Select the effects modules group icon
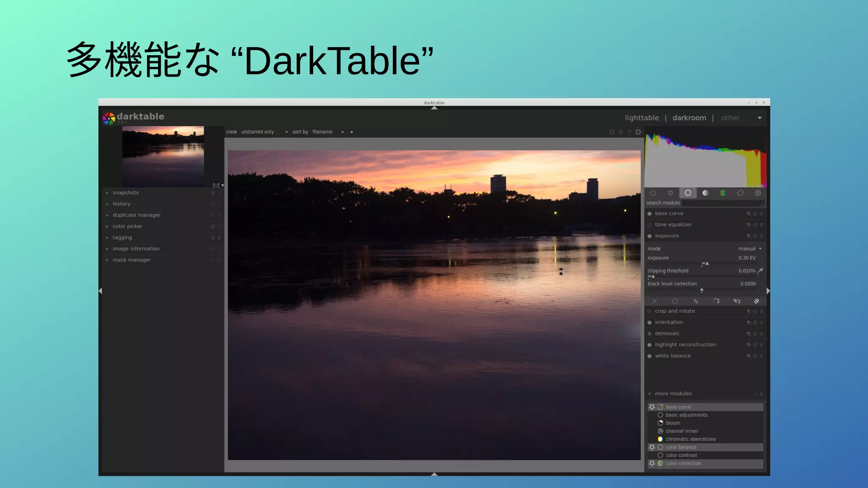The image size is (868, 488). click(x=758, y=193)
